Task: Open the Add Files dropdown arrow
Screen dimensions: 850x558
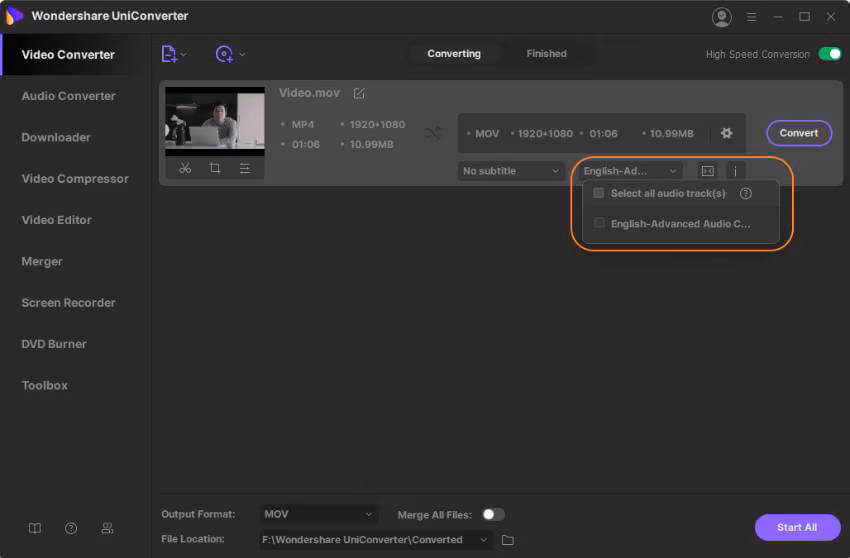Action: coord(184,54)
